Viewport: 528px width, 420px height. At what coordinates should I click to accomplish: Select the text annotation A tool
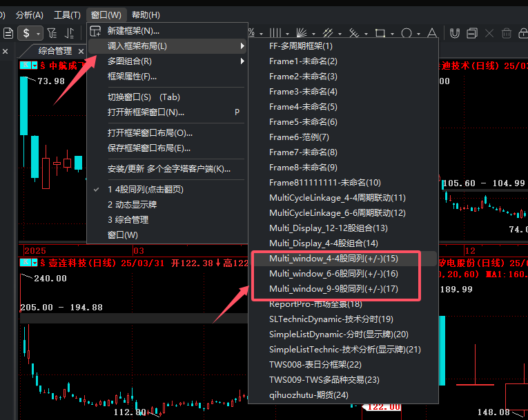pos(432,33)
